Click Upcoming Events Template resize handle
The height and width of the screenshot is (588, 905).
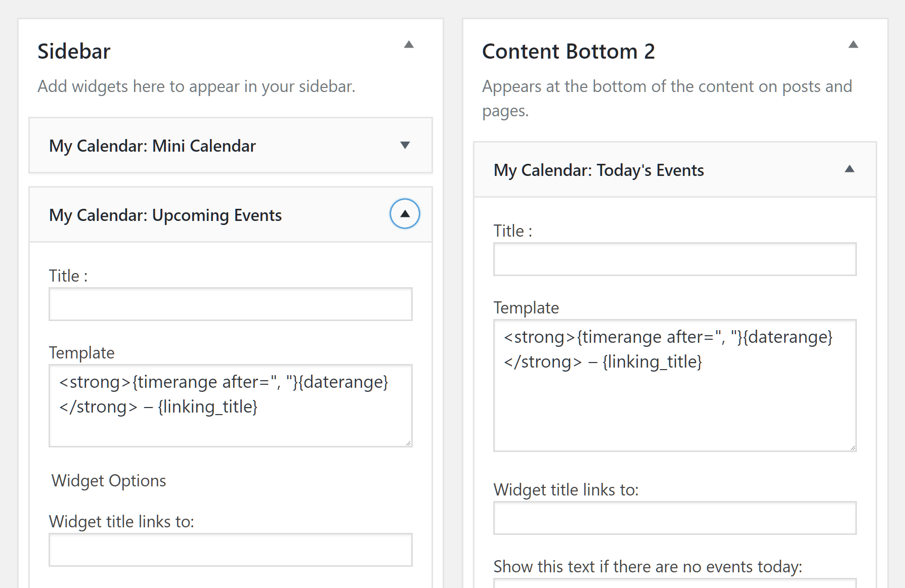click(x=408, y=443)
